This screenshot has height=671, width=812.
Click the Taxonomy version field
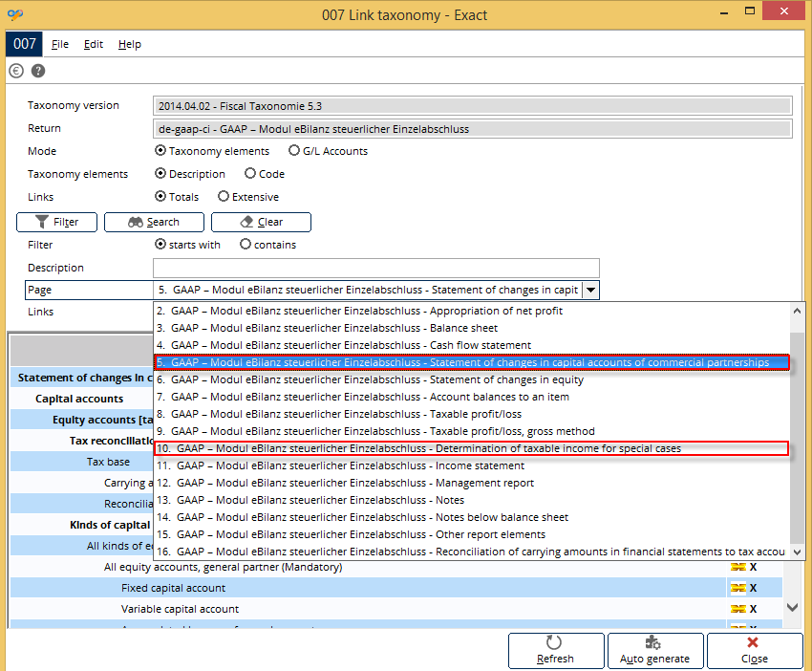click(x=472, y=106)
